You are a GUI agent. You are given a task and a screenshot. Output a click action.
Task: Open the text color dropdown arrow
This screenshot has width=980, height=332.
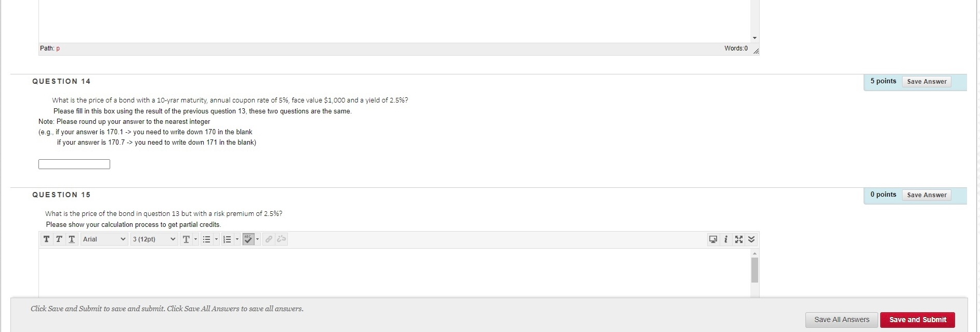coord(196,239)
